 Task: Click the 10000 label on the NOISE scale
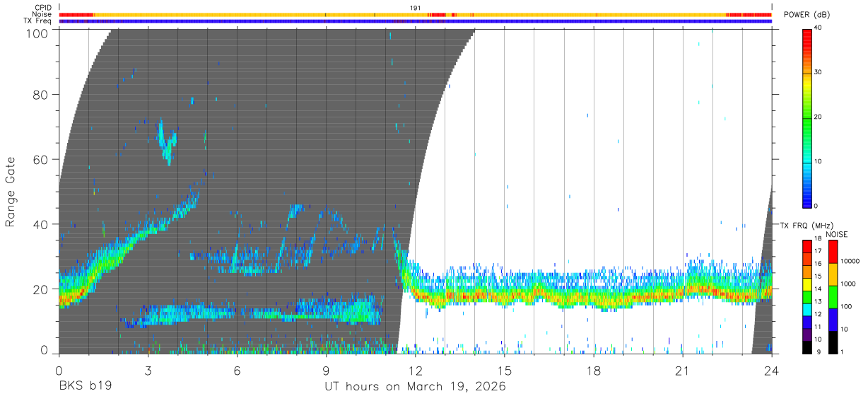(x=849, y=261)
